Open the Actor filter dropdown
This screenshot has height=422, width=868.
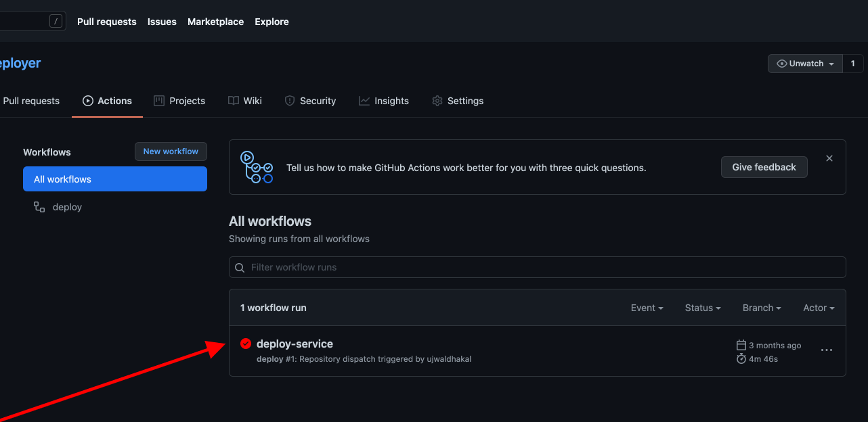click(x=819, y=308)
